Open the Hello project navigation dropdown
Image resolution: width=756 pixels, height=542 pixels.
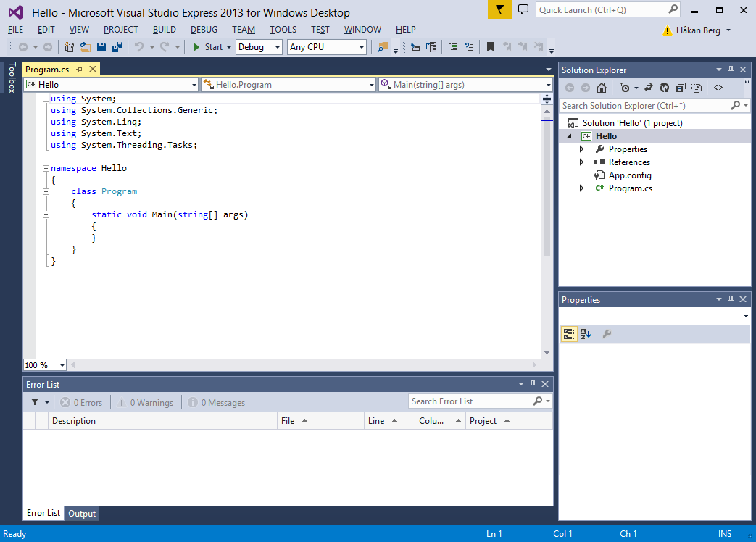point(112,85)
